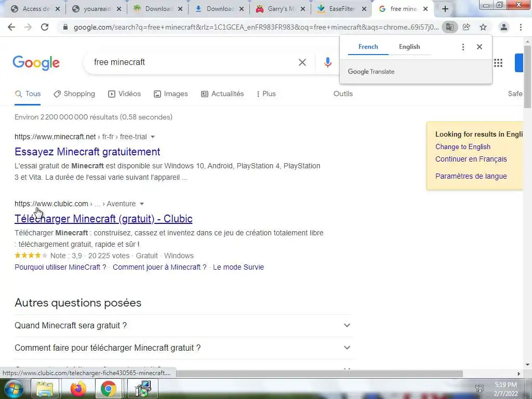The width and height of the screenshot is (532, 399).
Task: Close the 'youareaid' tab
Action: (x=119, y=9)
